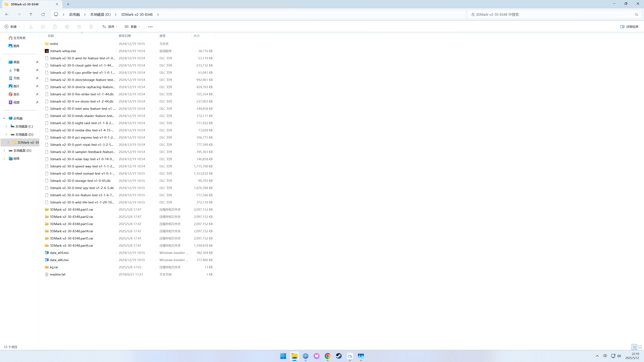The height and width of the screenshot is (362, 644).
Task: Refresh the current folder view
Action: pyautogui.click(x=43, y=14)
